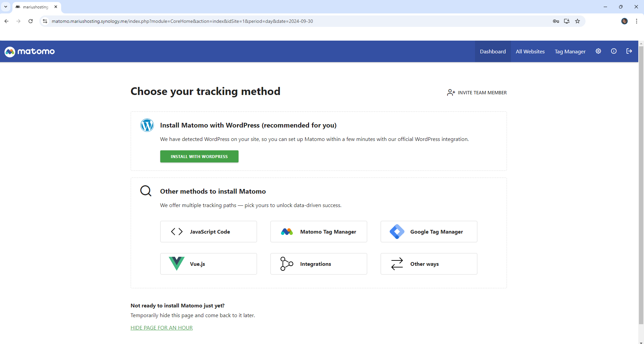Open Integrations tracking options
This screenshot has width=644, height=344.
(x=319, y=264)
